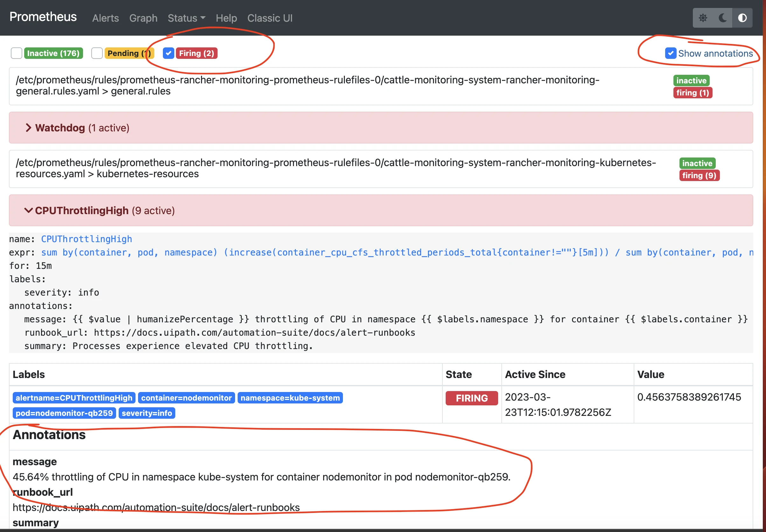
Task: Uncheck the Firing (2) checkbox
Action: tap(168, 53)
